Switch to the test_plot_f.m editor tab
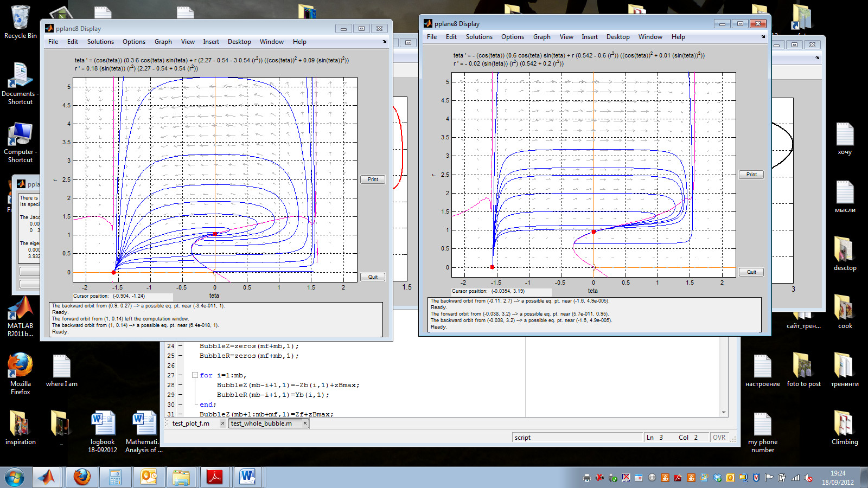868x488 pixels. click(190, 423)
